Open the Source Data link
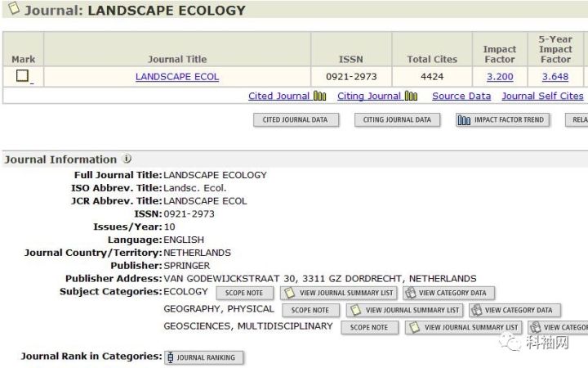The height and width of the screenshot is (368, 588). coord(461,96)
